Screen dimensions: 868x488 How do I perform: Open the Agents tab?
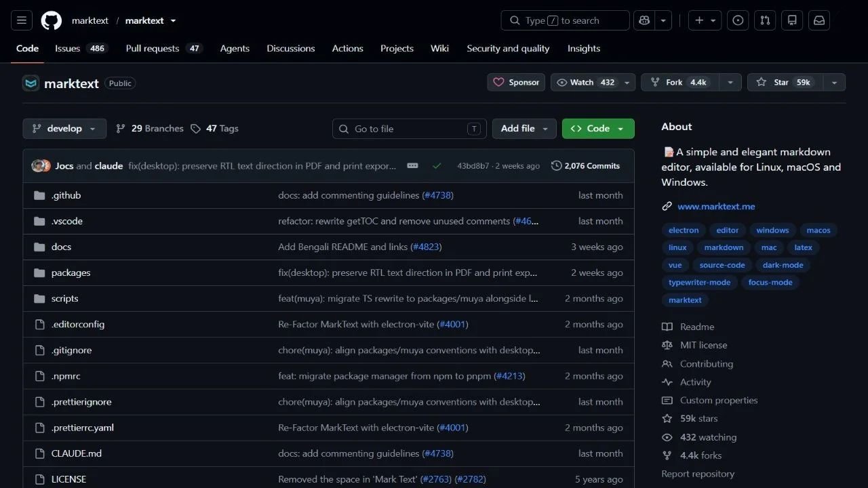(x=235, y=49)
